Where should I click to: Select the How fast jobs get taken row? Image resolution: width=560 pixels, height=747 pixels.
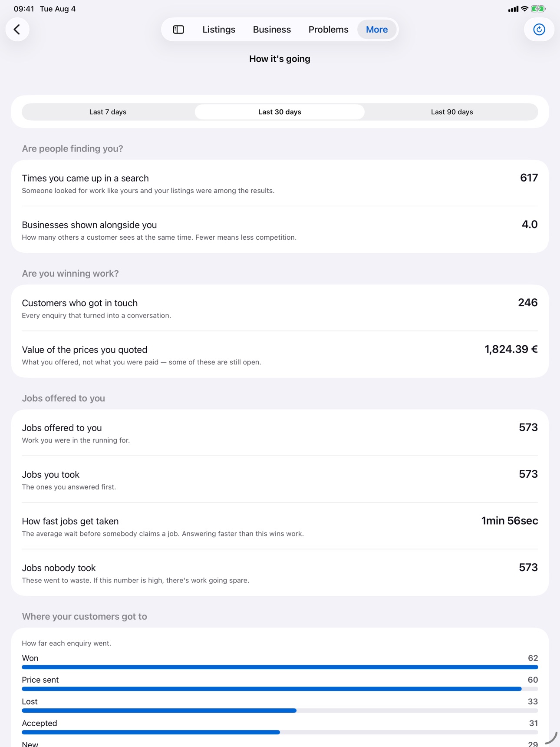[280, 526]
